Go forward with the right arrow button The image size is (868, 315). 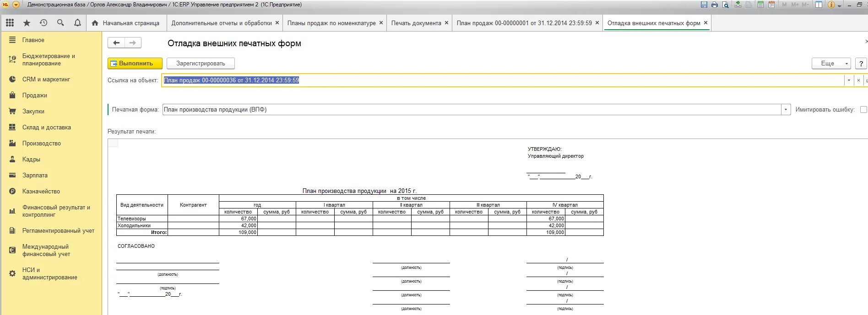point(133,43)
